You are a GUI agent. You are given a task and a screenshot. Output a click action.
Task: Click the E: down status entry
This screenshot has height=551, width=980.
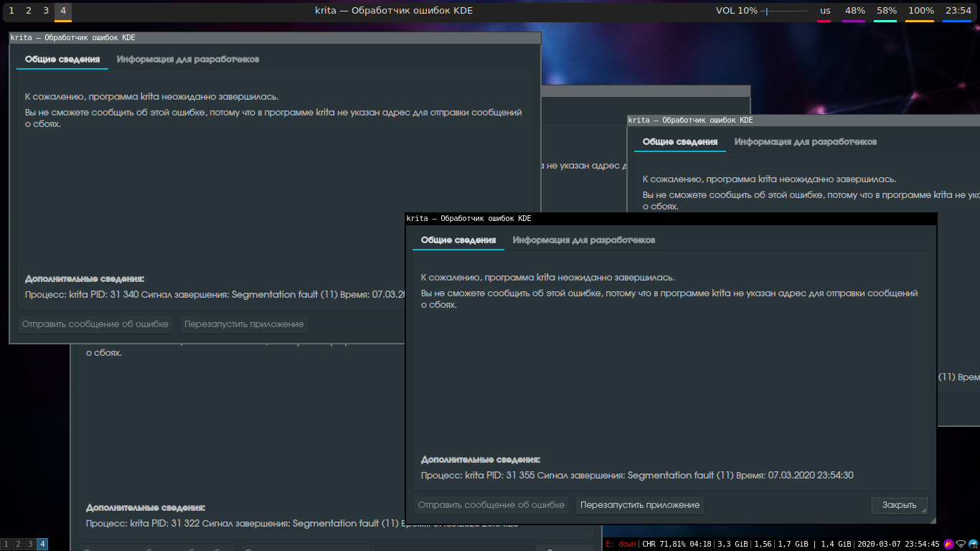click(621, 544)
